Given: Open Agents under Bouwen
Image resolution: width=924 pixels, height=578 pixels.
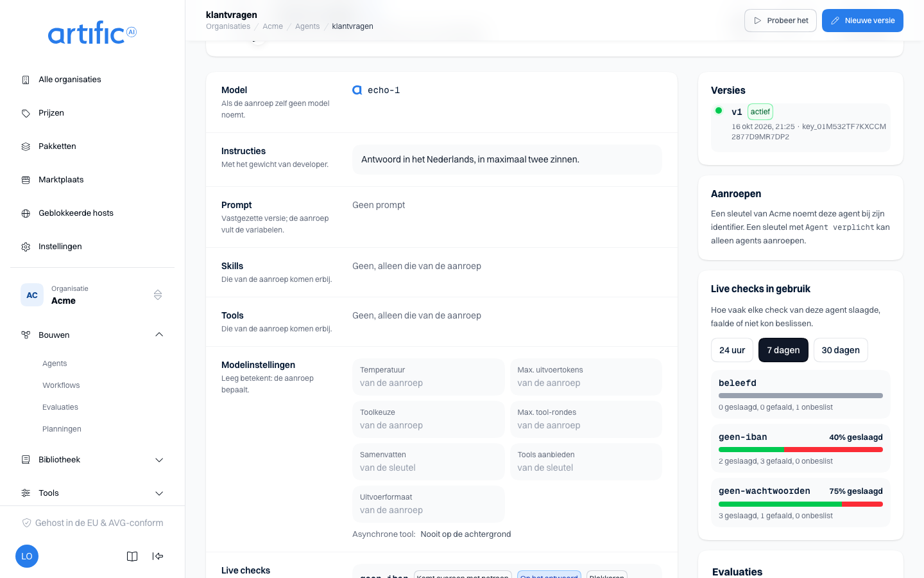Looking at the screenshot, I should 55,363.
